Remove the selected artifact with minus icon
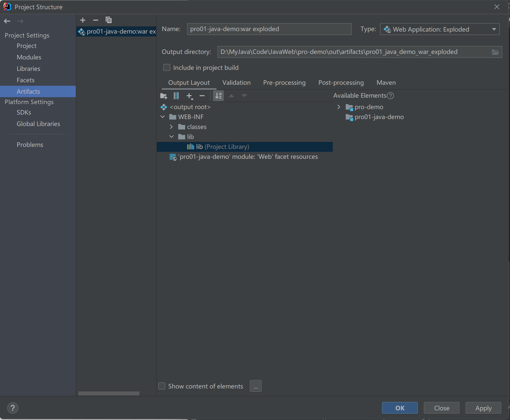 pyautogui.click(x=96, y=20)
